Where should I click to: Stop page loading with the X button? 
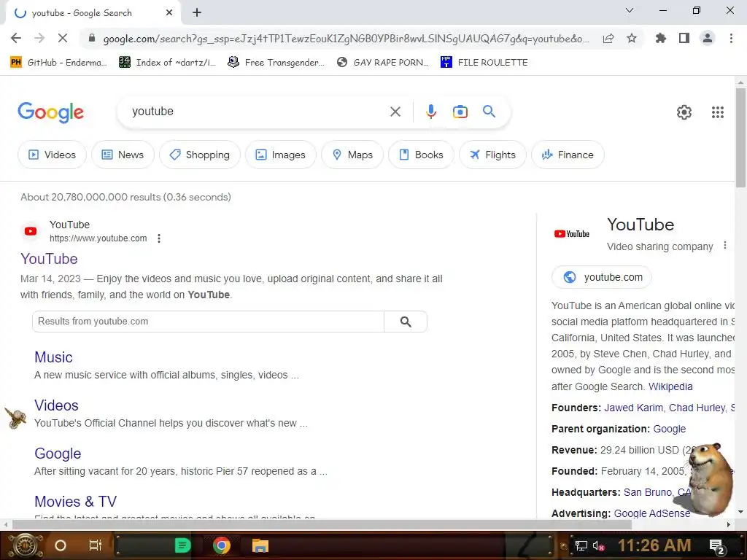click(x=63, y=38)
